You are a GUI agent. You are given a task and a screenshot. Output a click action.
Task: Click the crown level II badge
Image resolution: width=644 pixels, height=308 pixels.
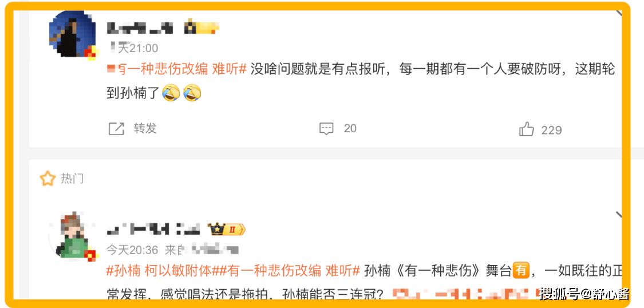(226, 230)
